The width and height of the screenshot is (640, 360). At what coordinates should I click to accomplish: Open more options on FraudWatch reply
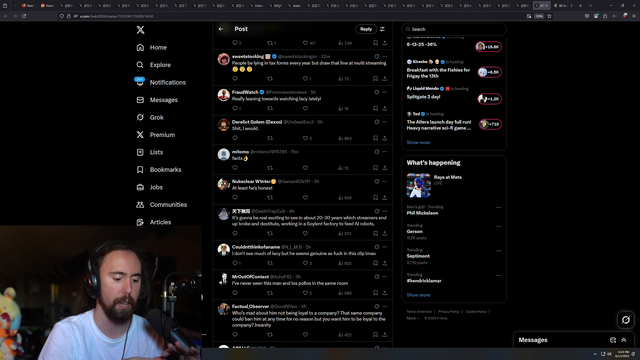pyautogui.click(x=384, y=92)
